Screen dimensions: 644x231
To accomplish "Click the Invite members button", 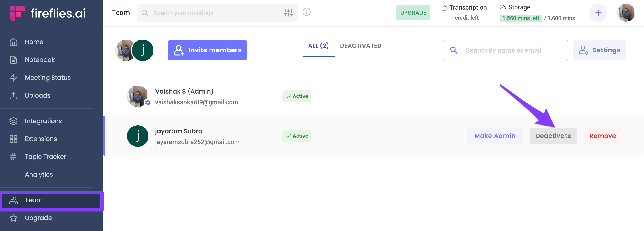I will pyautogui.click(x=207, y=50).
